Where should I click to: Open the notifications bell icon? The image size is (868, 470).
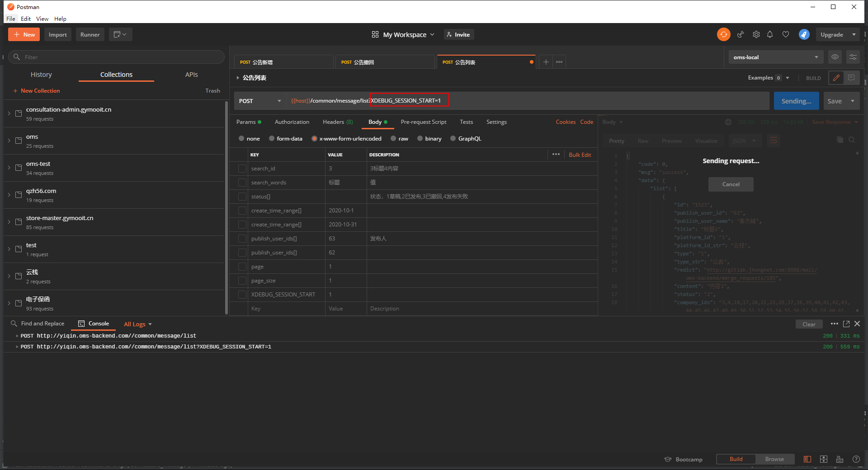(770, 34)
